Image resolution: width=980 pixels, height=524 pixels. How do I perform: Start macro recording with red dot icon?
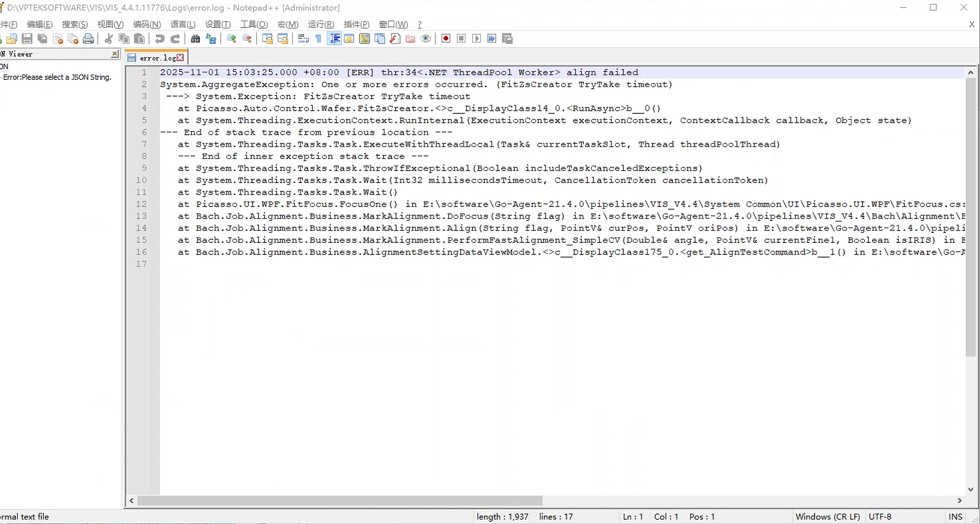446,39
